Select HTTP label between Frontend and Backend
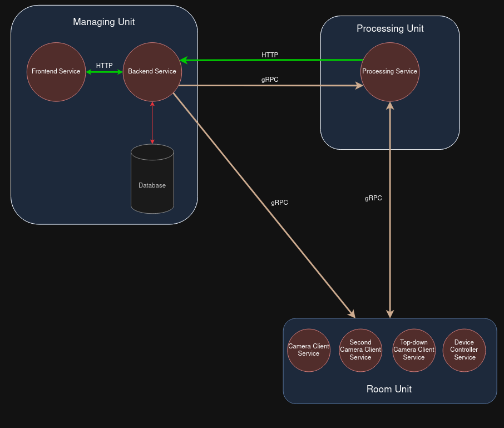This screenshot has height=428, width=504. (x=104, y=66)
